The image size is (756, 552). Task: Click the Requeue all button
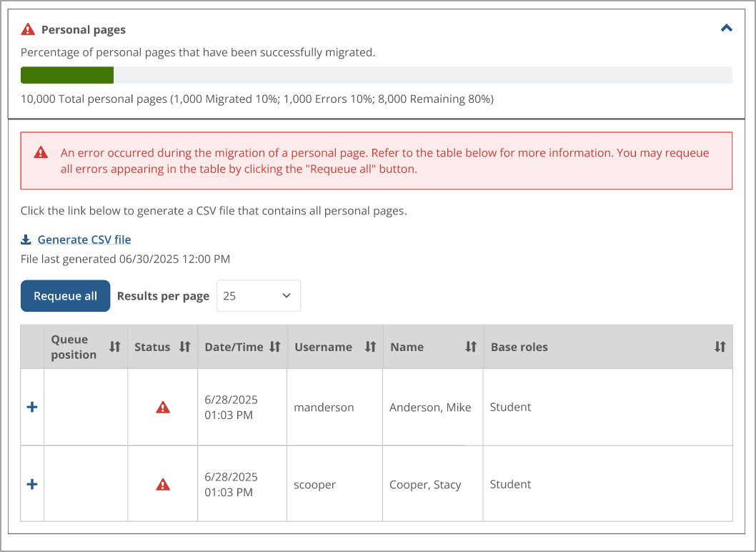point(65,296)
